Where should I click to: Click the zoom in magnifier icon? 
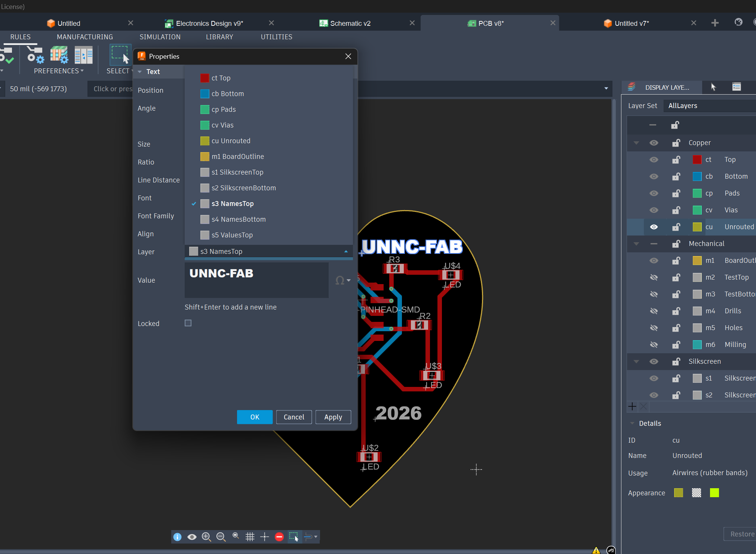pyautogui.click(x=206, y=537)
